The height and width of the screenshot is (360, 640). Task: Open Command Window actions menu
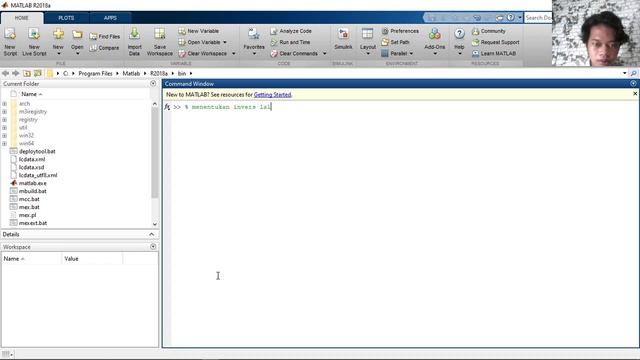pos(633,84)
